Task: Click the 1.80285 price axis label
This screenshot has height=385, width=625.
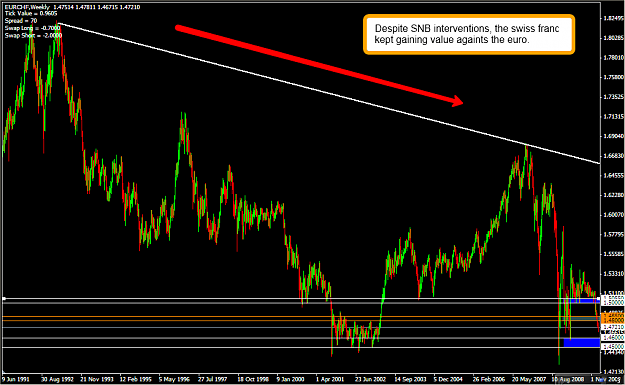Action: tap(614, 38)
